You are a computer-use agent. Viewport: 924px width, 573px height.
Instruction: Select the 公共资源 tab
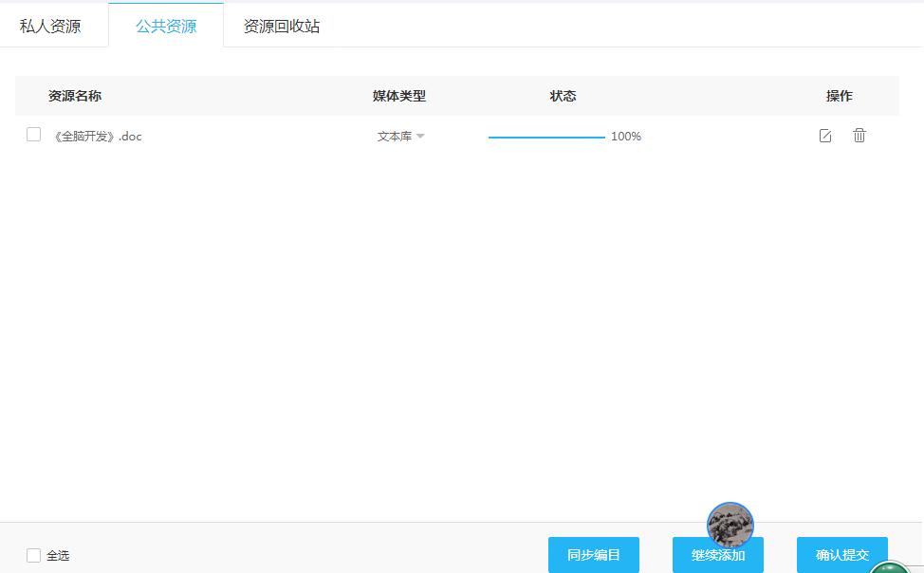[x=166, y=26]
